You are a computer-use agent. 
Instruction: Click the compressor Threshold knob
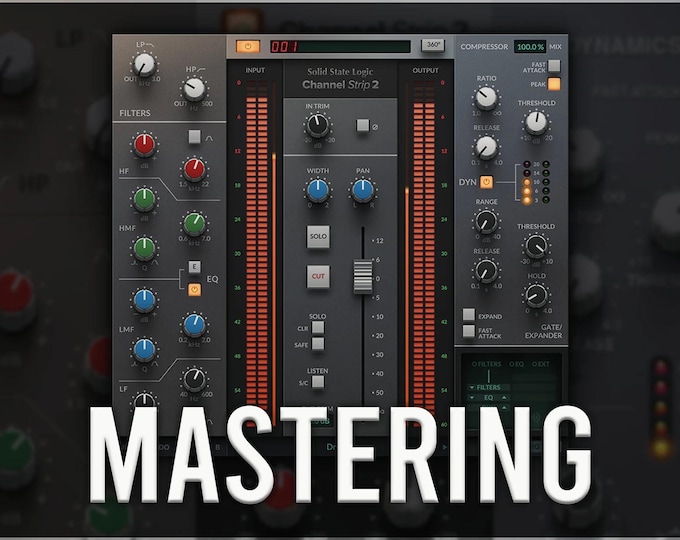click(536, 122)
